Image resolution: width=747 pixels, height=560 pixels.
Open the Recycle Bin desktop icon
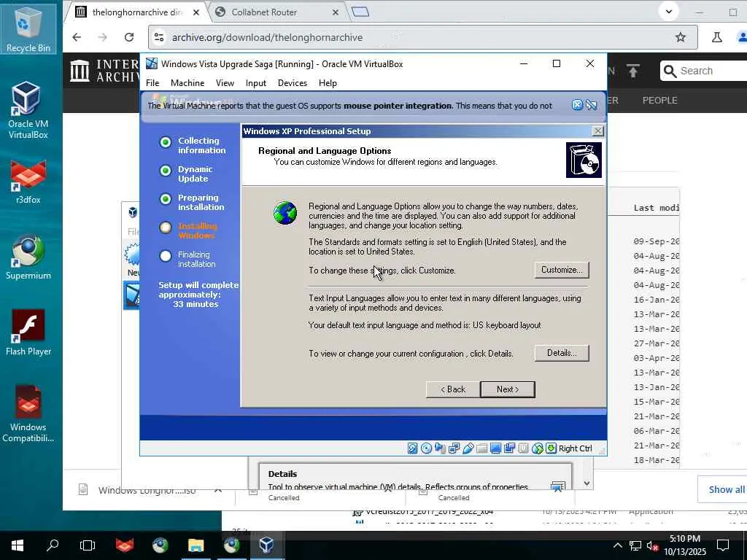[28, 28]
